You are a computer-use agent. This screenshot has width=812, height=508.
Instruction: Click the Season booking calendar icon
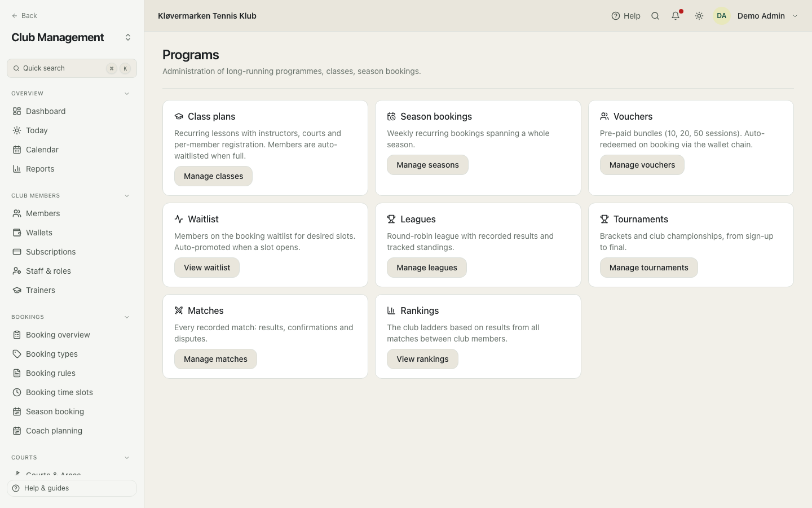(17, 411)
